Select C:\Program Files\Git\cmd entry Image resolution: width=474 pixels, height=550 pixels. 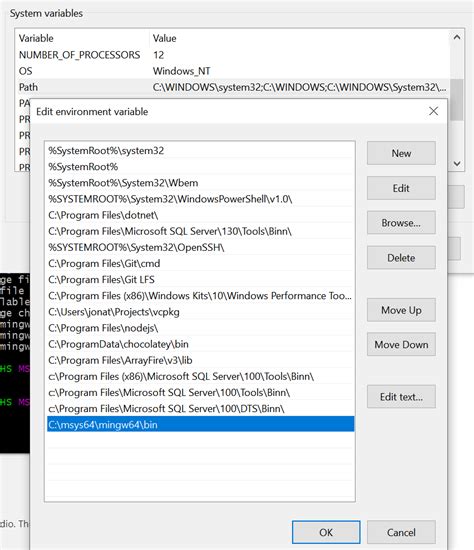coord(200,264)
